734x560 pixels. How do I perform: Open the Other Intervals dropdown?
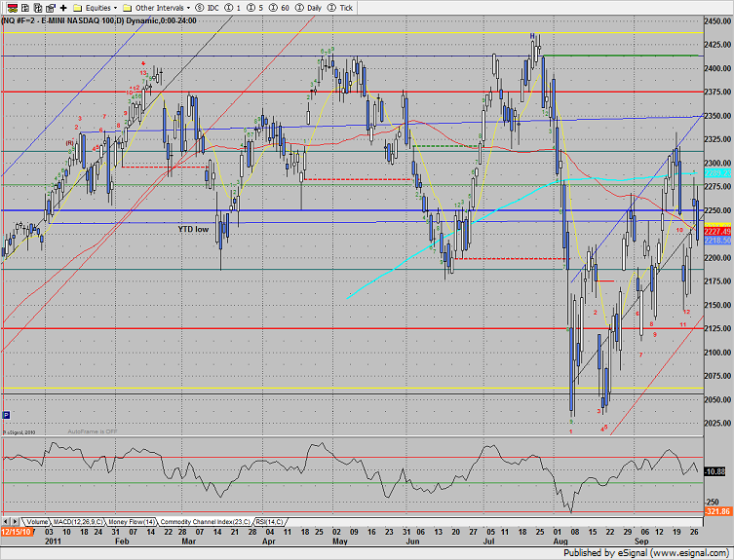[x=156, y=8]
